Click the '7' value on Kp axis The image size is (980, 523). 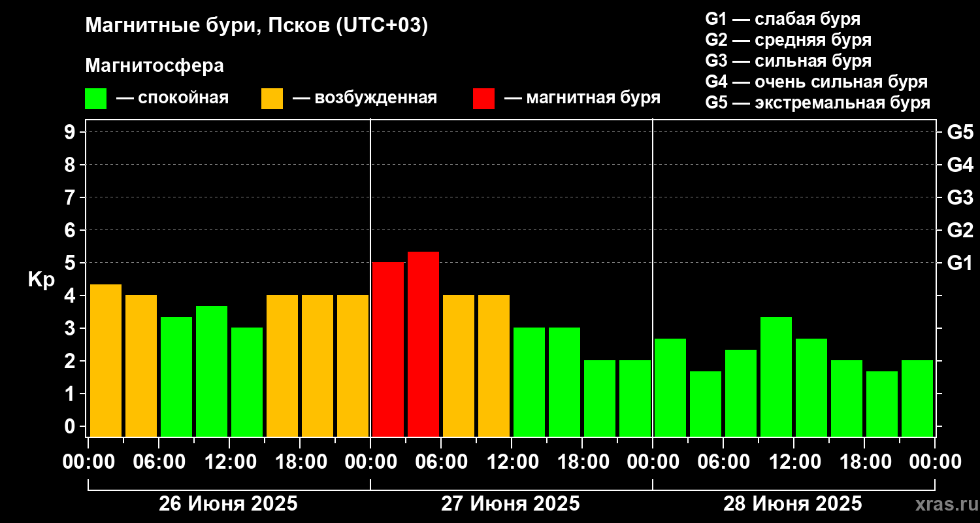point(71,197)
